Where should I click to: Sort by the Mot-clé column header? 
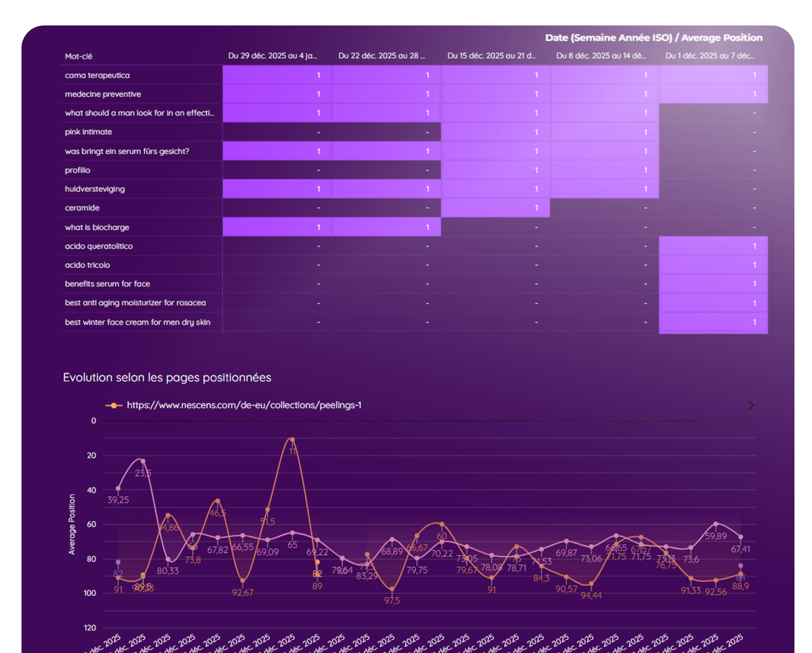tap(79, 56)
